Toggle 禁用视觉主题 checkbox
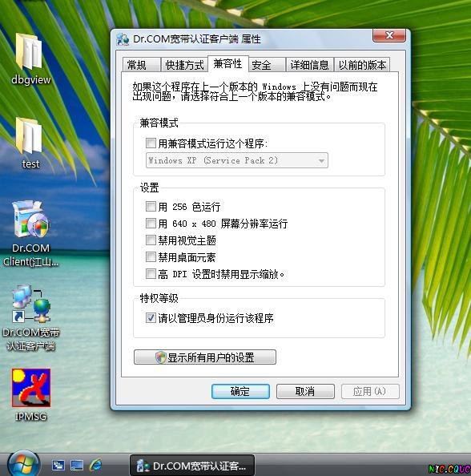The image size is (471, 476). (x=151, y=240)
